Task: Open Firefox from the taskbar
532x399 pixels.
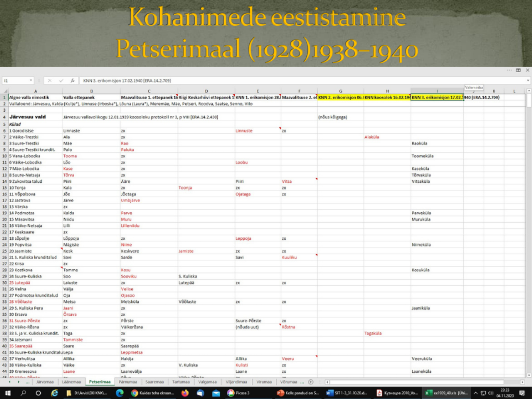Action: pos(185,393)
